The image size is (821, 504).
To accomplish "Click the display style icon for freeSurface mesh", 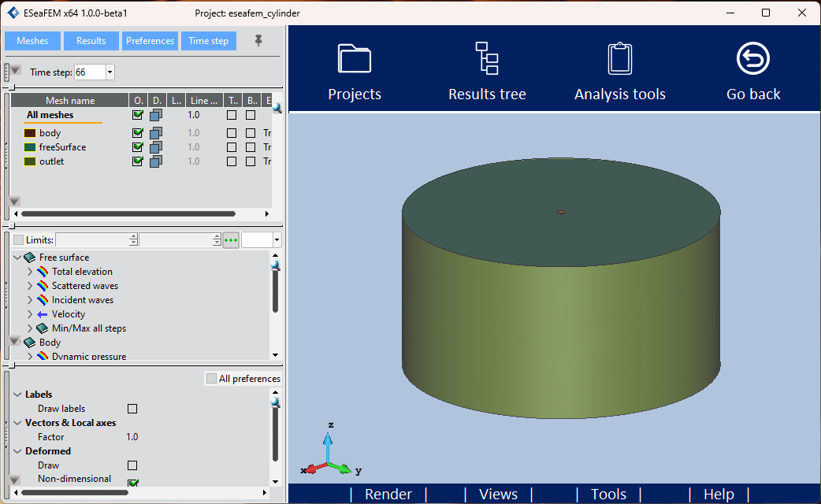I will click(x=156, y=147).
